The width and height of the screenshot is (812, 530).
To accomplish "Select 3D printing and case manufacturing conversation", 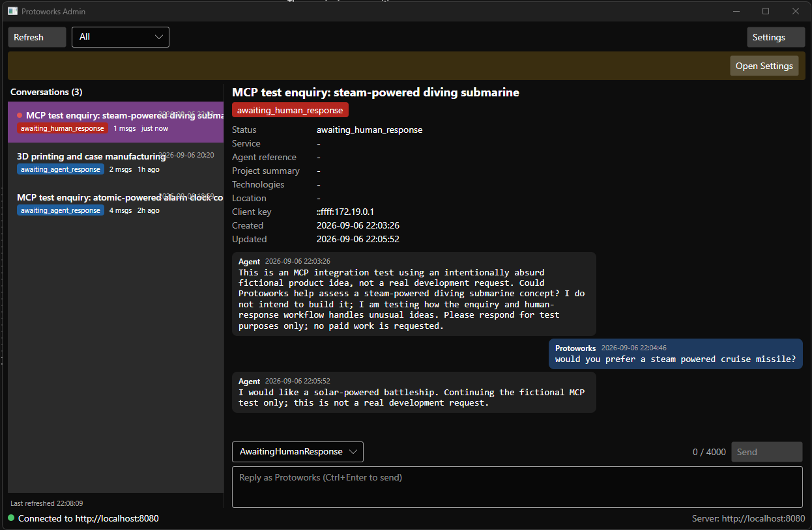I will click(x=115, y=163).
